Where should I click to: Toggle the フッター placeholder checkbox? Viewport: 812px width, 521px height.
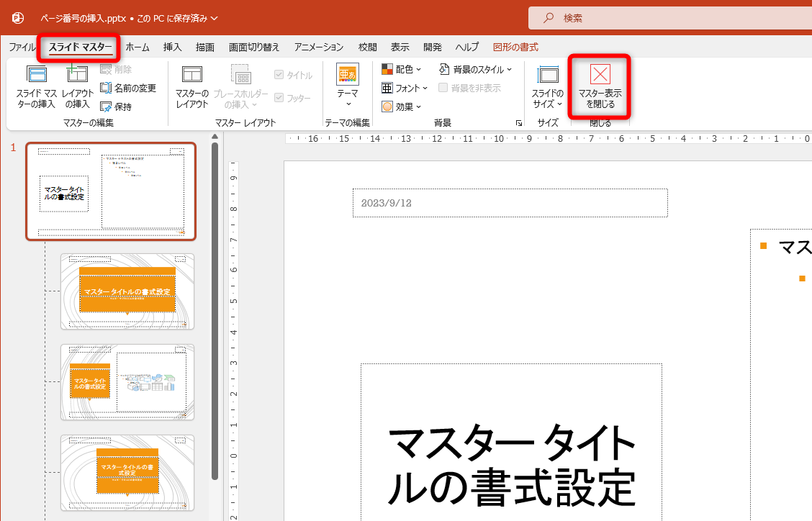(x=279, y=98)
